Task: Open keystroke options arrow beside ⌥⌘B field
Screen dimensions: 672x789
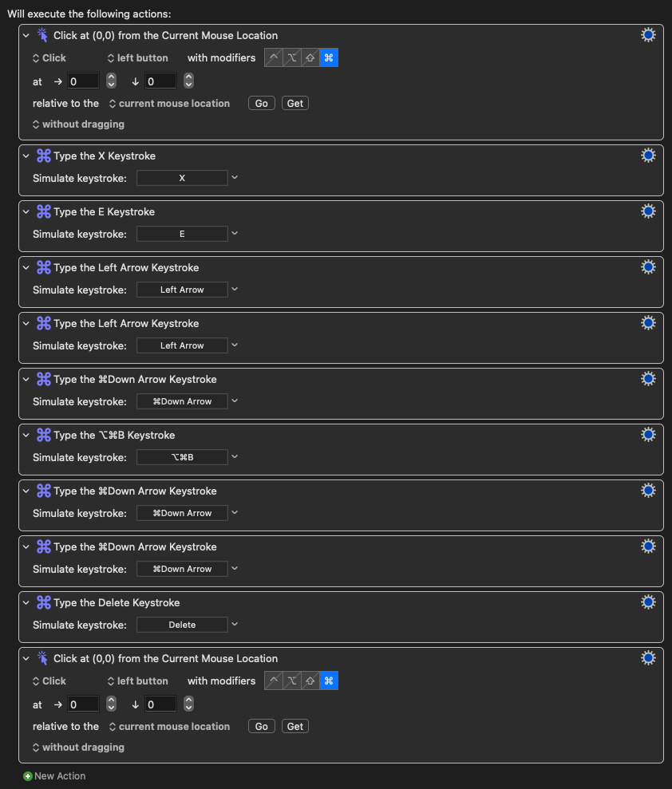Action: (x=235, y=457)
